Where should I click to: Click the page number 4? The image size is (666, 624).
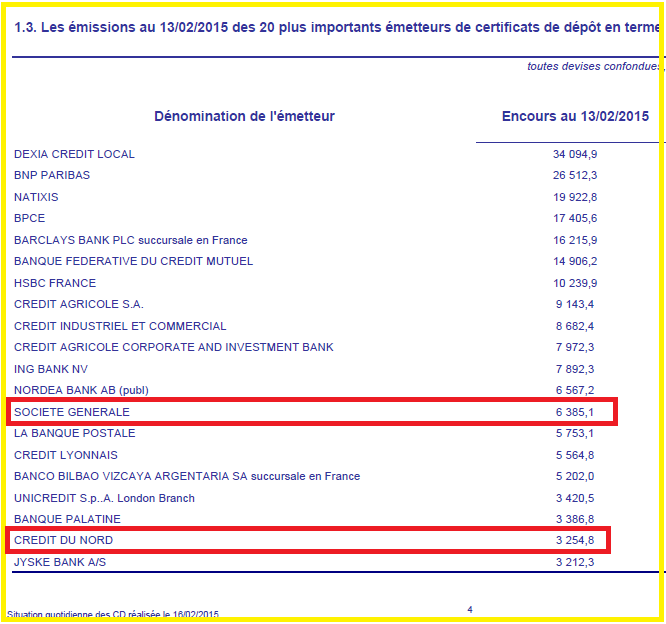[470, 610]
